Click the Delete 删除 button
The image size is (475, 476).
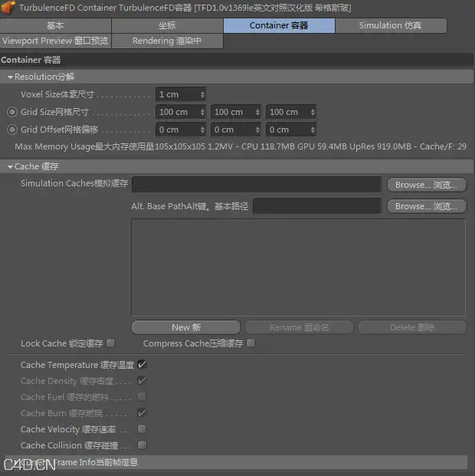tap(412, 327)
